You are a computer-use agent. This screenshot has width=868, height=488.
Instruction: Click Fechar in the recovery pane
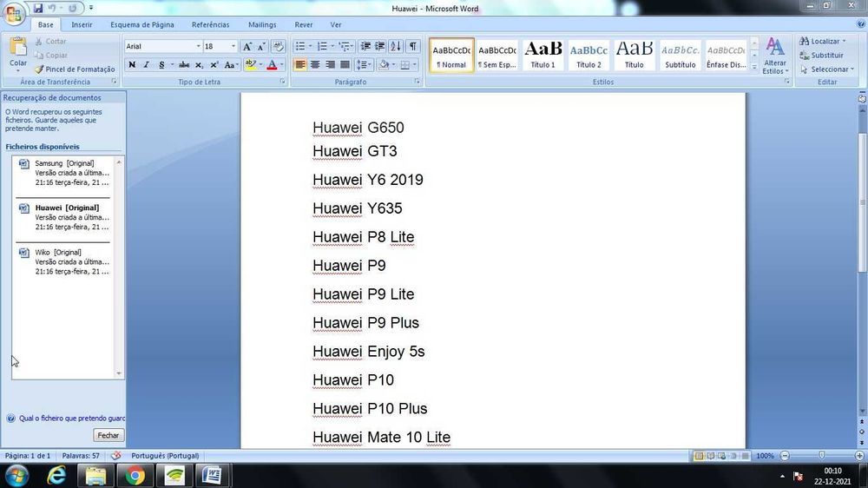coord(108,435)
